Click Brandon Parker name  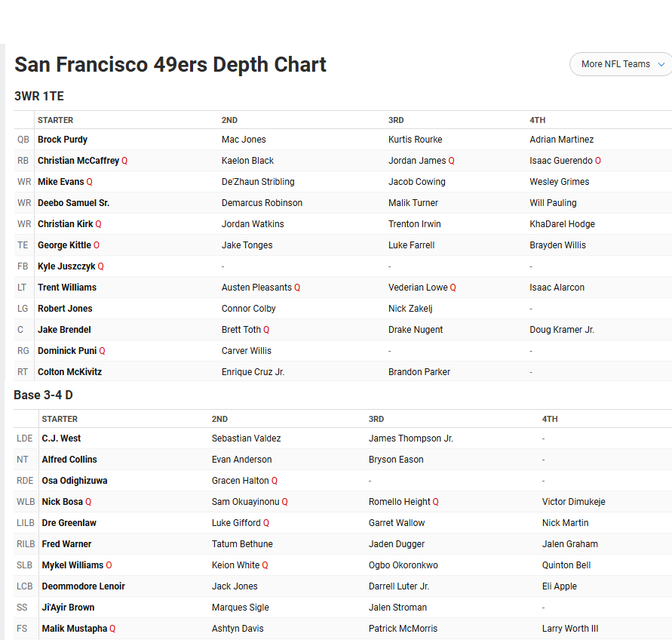(419, 372)
